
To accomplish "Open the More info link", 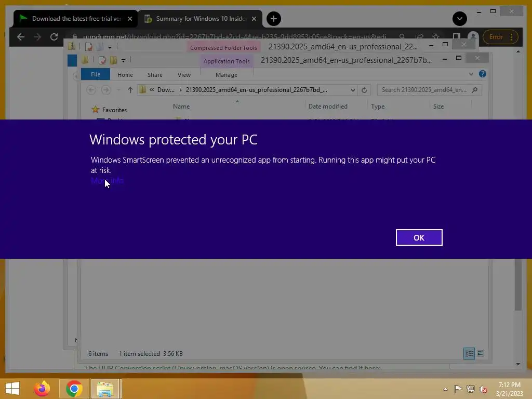I will (x=107, y=180).
